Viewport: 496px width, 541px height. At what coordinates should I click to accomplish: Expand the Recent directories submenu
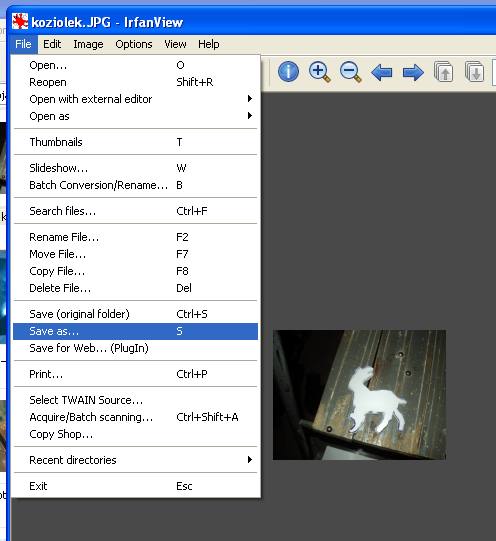pos(136,460)
